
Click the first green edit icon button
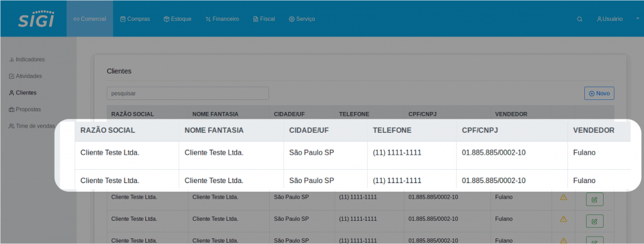(x=594, y=199)
